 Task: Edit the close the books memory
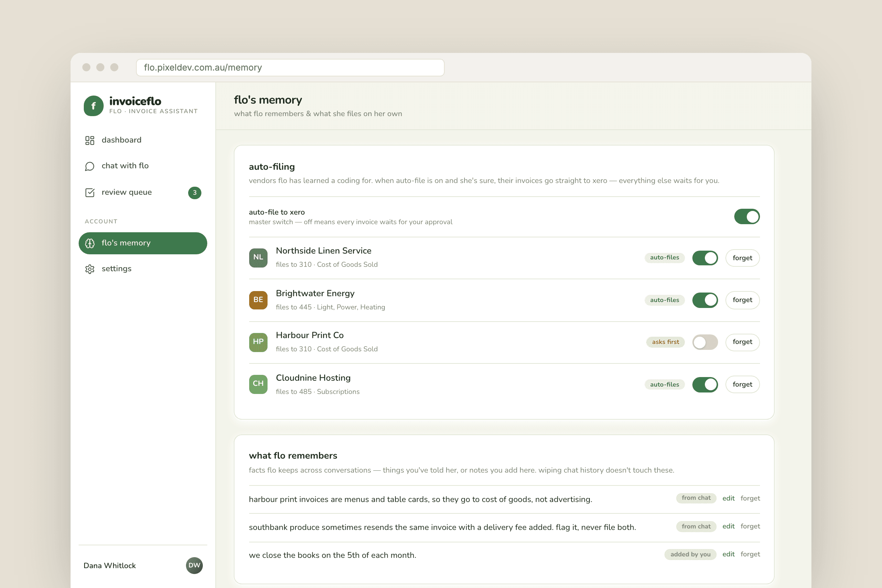pyautogui.click(x=728, y=554)
